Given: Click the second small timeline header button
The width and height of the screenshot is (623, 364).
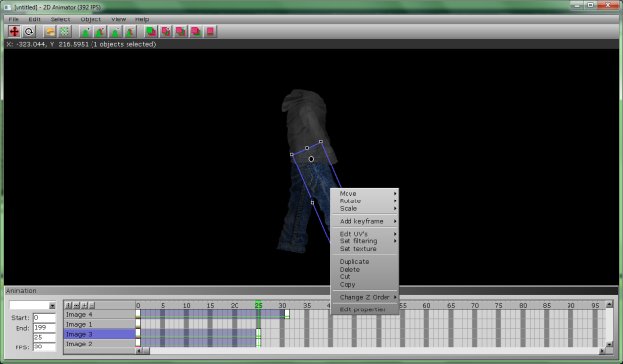Looking at the screenshot, I should (x=77, y=306).
